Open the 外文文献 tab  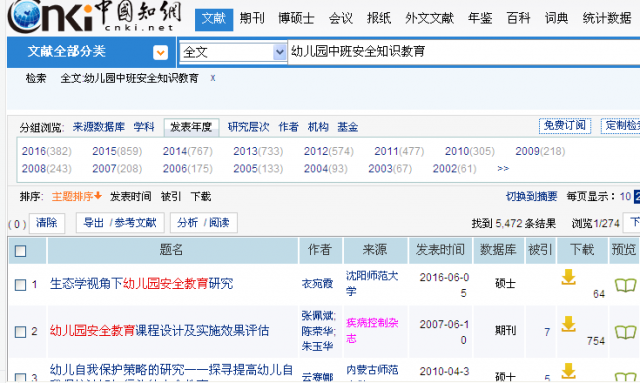(x=429, y=18)
